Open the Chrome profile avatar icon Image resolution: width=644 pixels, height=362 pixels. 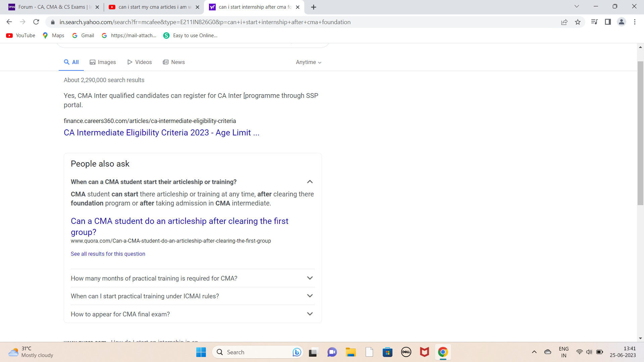(x=621, y=22)
